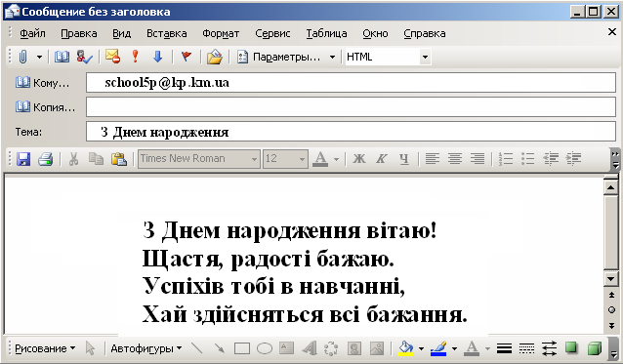Click the formatting toolbar font color A
623x364 pixels.
coord(320,159)
